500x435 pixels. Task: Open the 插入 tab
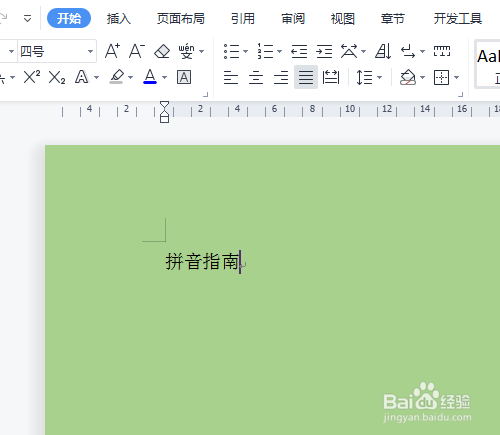119,18
